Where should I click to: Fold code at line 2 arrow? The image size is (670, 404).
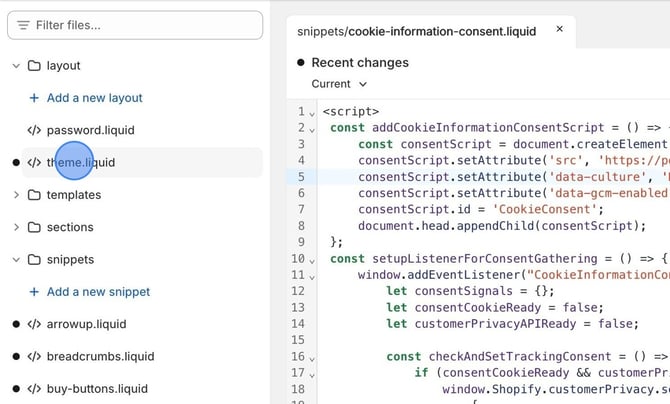[314, 128]
